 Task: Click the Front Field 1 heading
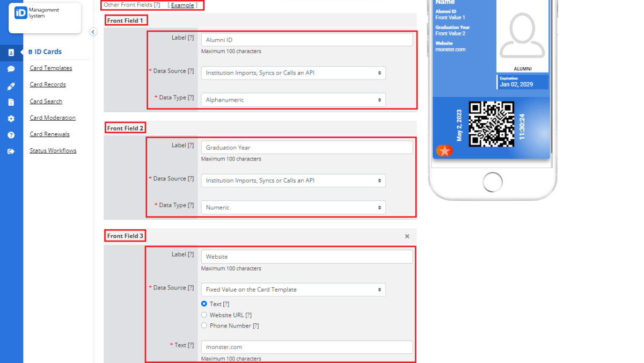coord(126,20)
